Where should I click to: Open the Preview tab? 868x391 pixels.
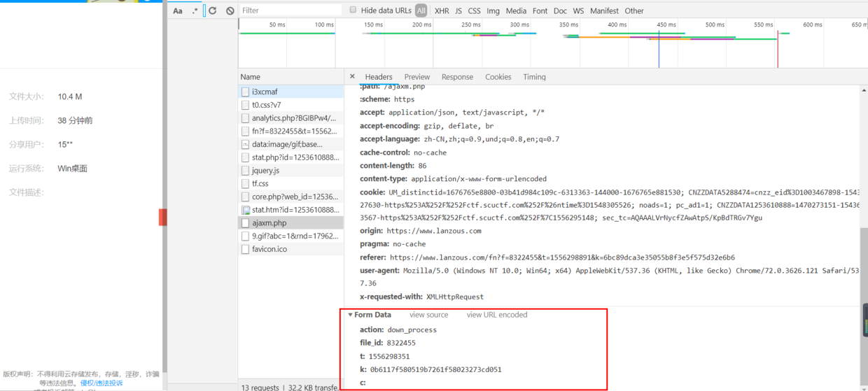pyautogui.click(x=417, y=77)
